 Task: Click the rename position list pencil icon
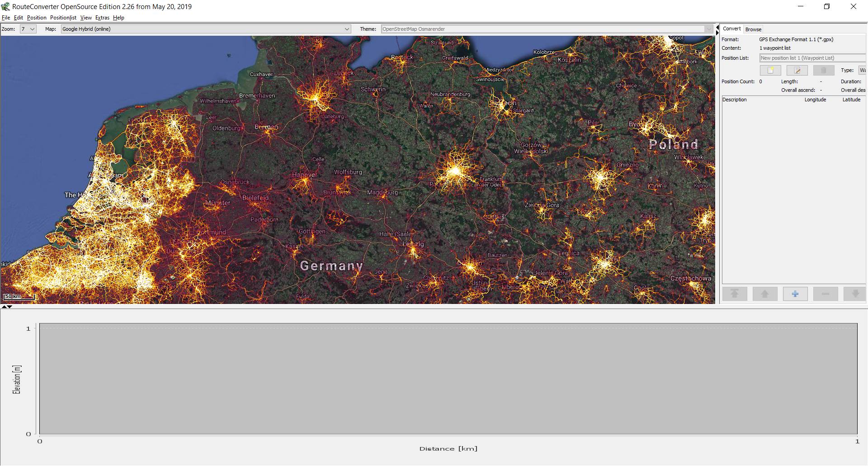coord(797,70)
